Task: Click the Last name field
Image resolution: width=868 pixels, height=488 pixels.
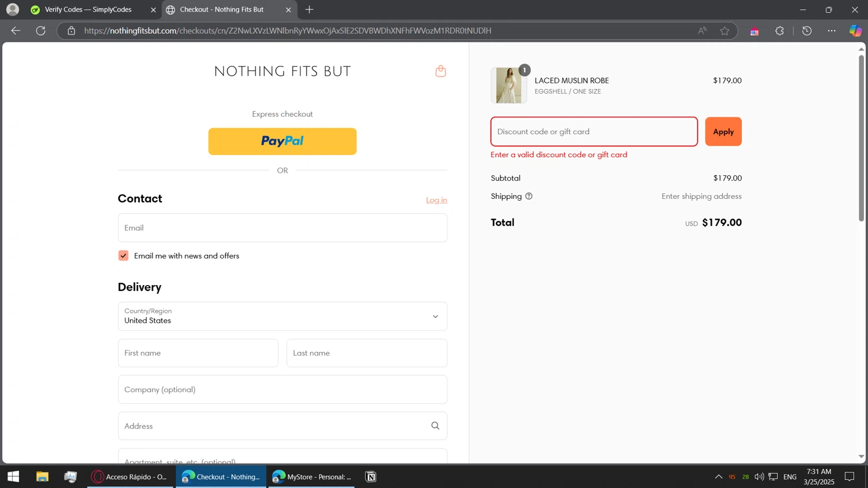Action: 367,353
